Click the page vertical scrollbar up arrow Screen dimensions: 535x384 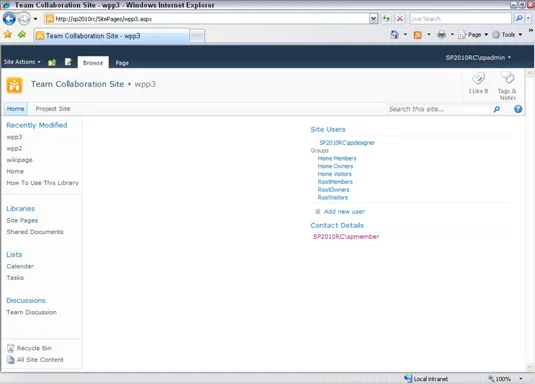(x=530, y=73)
